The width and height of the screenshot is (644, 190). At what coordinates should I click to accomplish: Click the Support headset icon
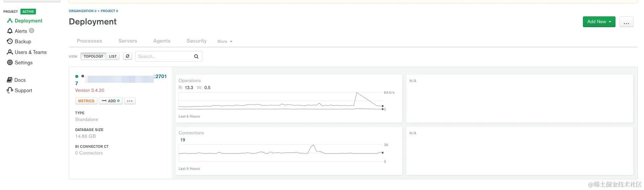click(10, 90)
